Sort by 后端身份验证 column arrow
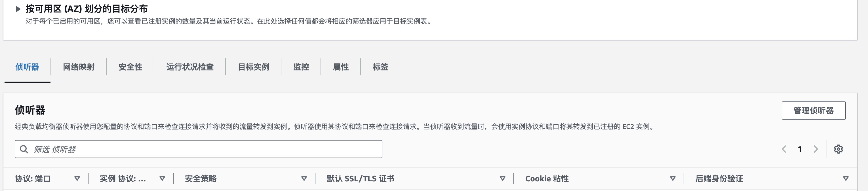868x191 pixels. click(846, 179)
